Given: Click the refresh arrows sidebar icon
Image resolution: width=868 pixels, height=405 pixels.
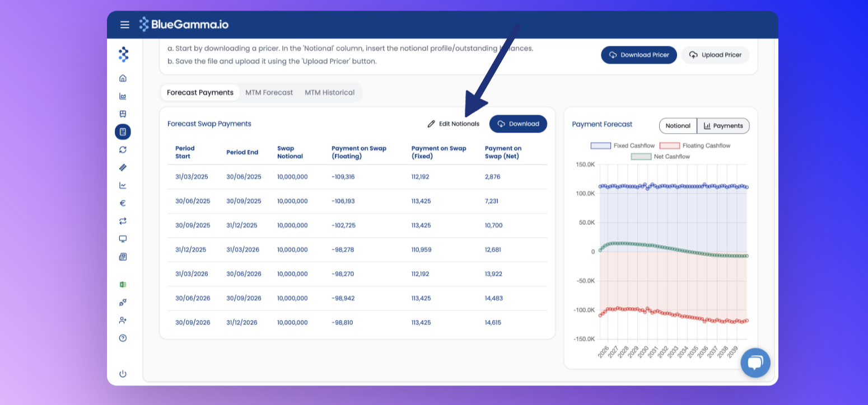Looking at the screenshot, I should tap(123, 149).
